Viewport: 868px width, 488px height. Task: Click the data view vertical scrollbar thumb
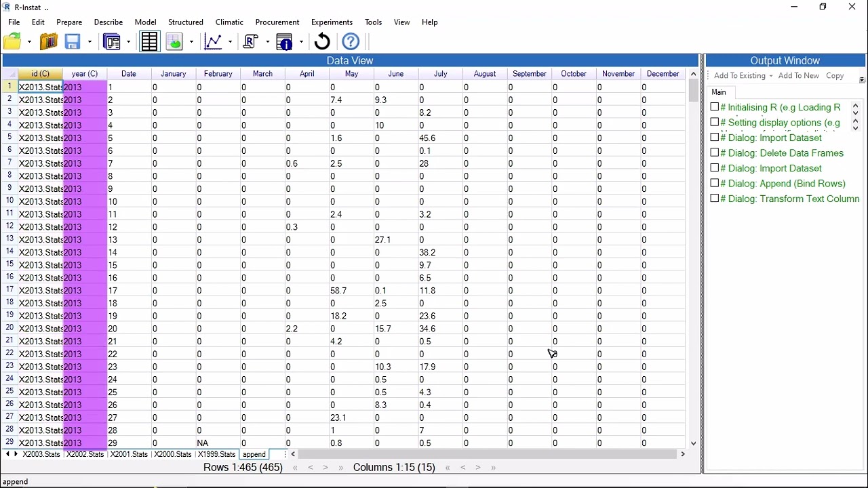pos(693,91)
